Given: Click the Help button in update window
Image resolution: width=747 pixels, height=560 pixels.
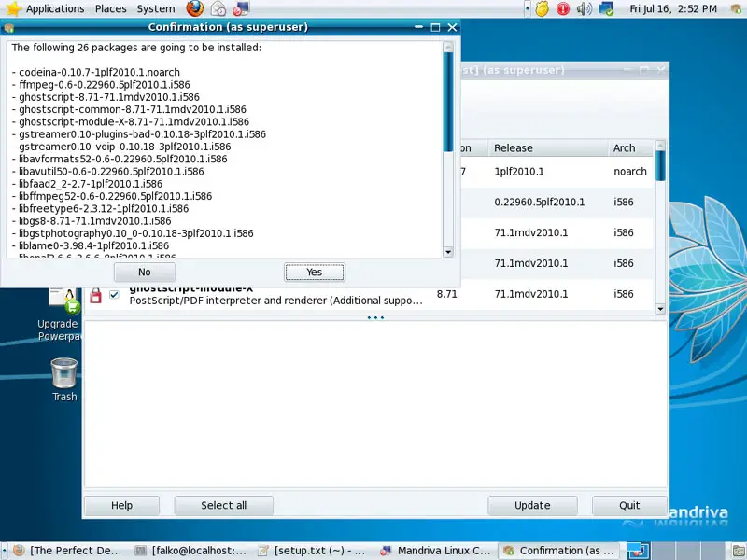Looking at the screenshot, I should click(122, 505).
